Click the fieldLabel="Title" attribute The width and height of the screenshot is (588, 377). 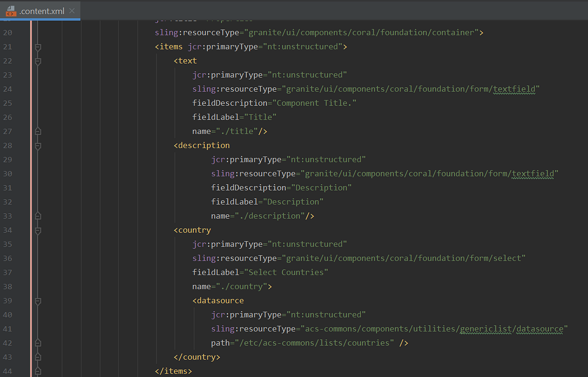(x=235, y=117)
